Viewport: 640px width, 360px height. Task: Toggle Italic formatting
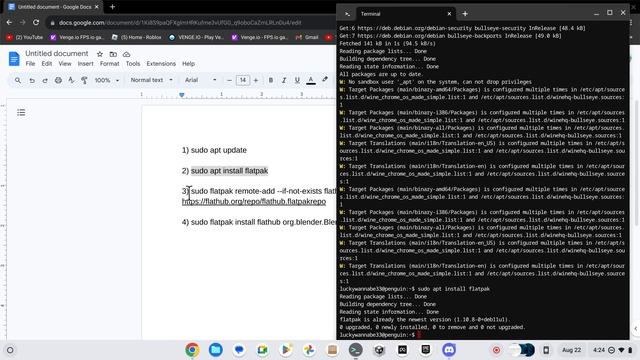[x=284, y=80]
